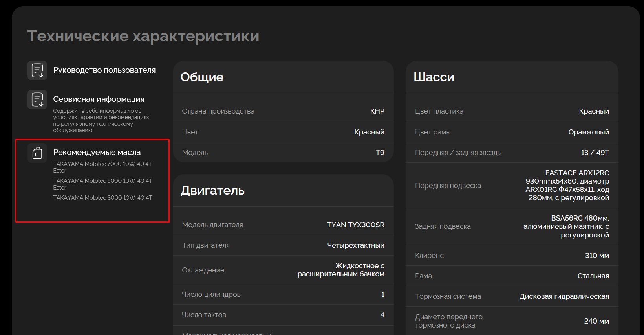Select TAKAYAMA Mototec 3000 10W-40 4T
The image size is (644, 335).
pyautogui.click(x=102, y=198)
